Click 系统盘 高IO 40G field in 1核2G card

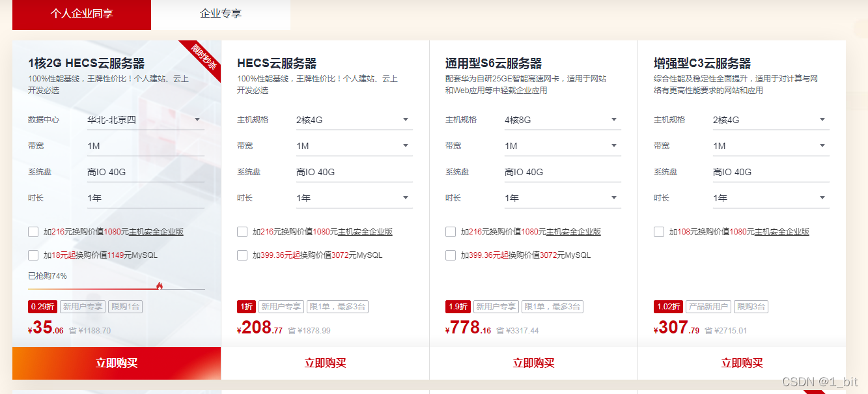coord(146,172)
